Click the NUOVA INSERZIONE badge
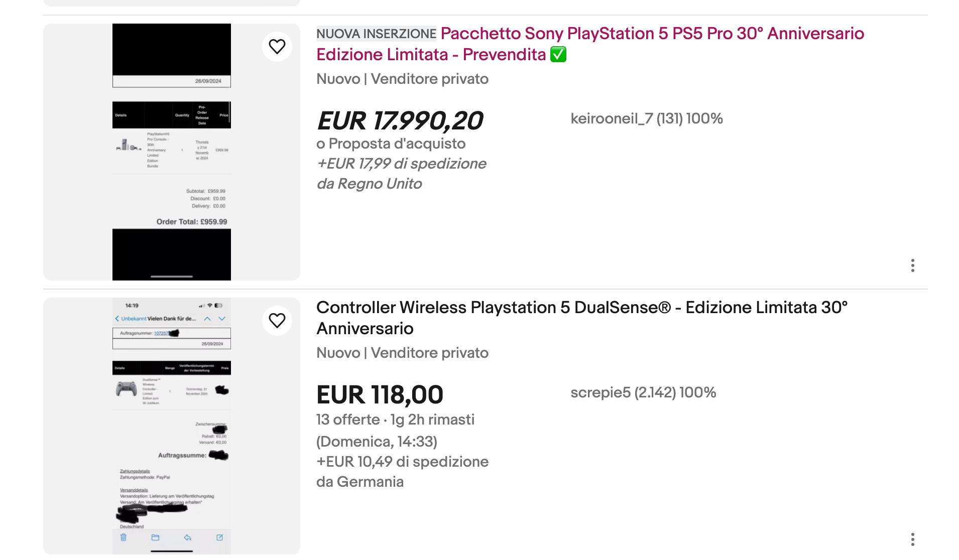 click(376, 34)
